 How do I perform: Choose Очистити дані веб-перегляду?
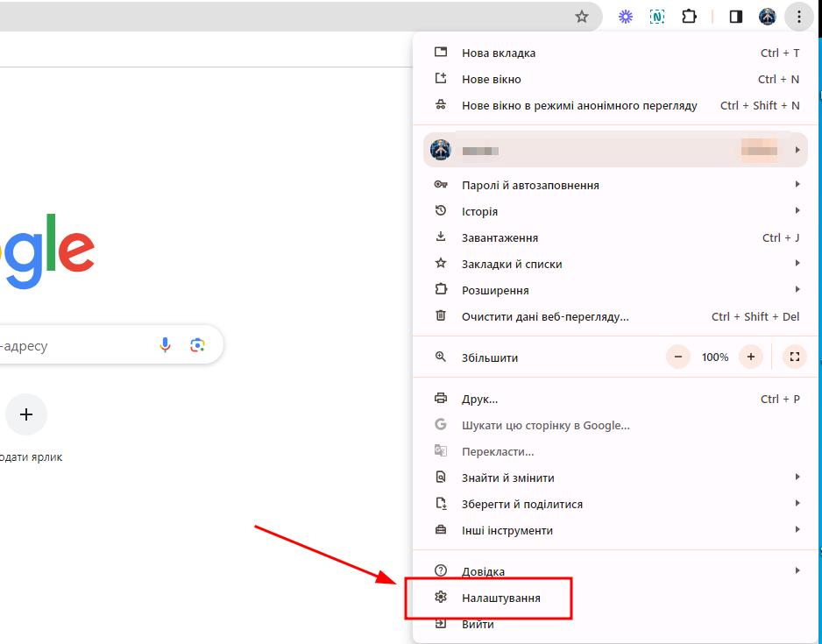click(617, 316)
